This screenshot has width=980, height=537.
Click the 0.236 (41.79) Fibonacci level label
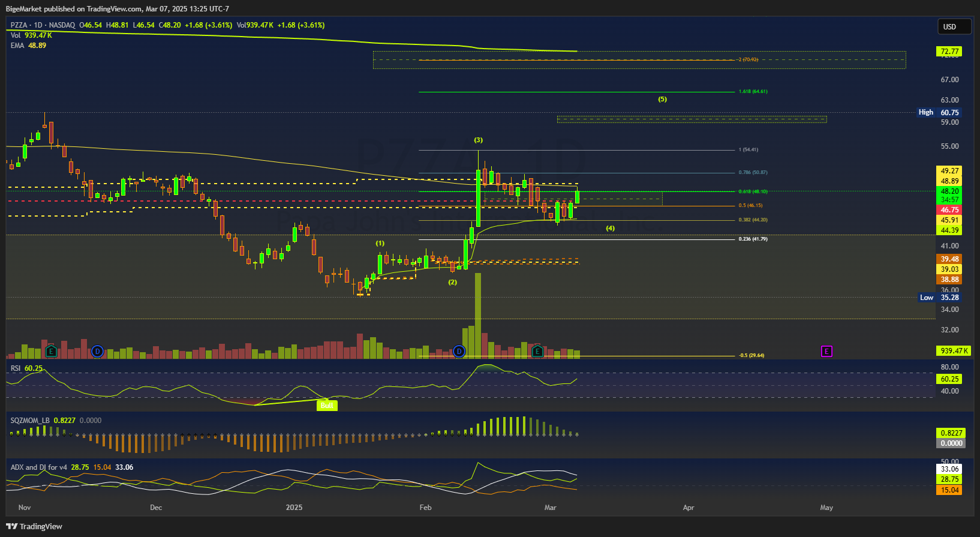753,239
